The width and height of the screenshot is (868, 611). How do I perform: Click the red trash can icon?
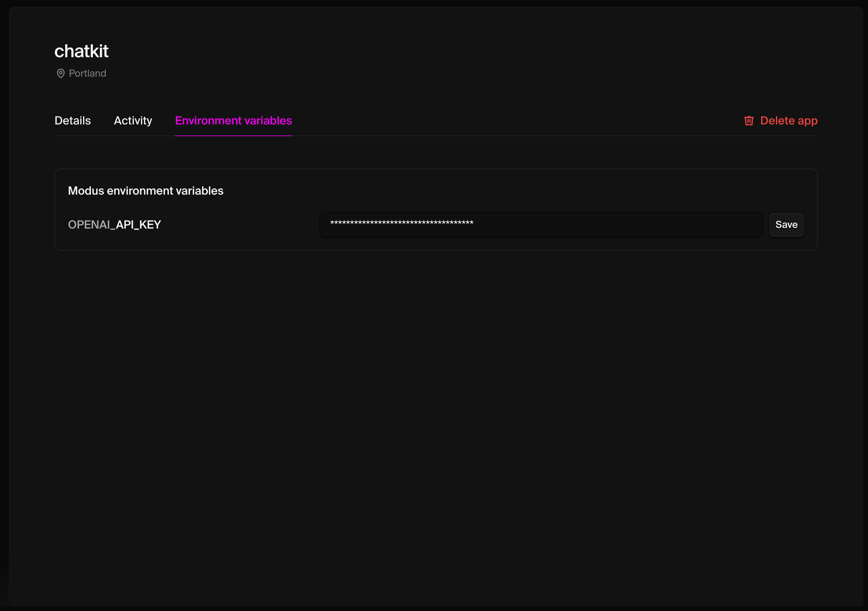[x=749, y=121]
